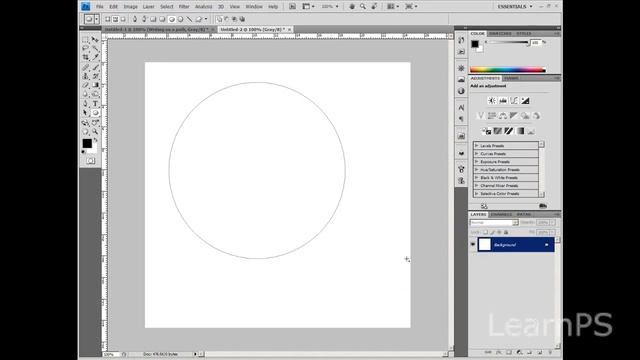This screenshot has width=640, height=360.
Task: Open the File menu
Action: [100, 7]
